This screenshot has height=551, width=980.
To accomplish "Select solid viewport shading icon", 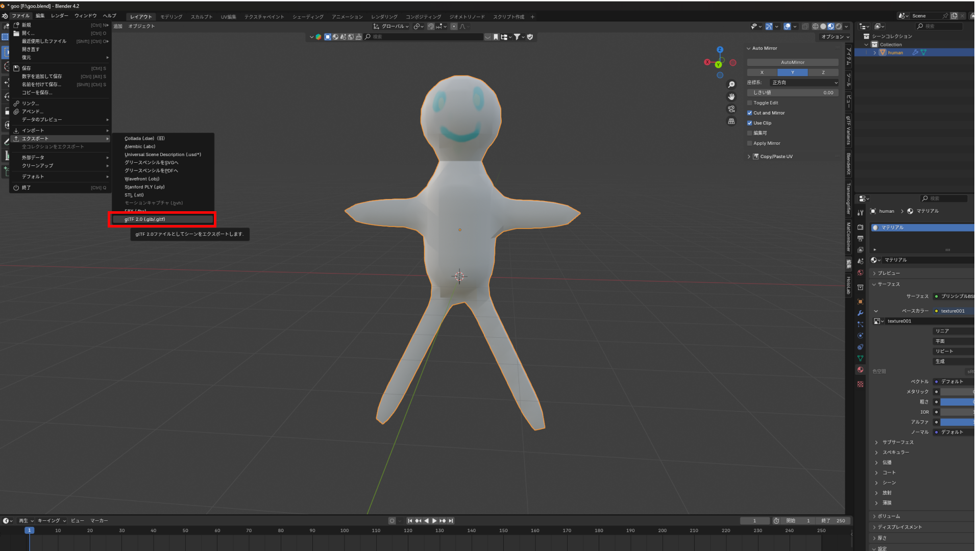I will (823, 27).
